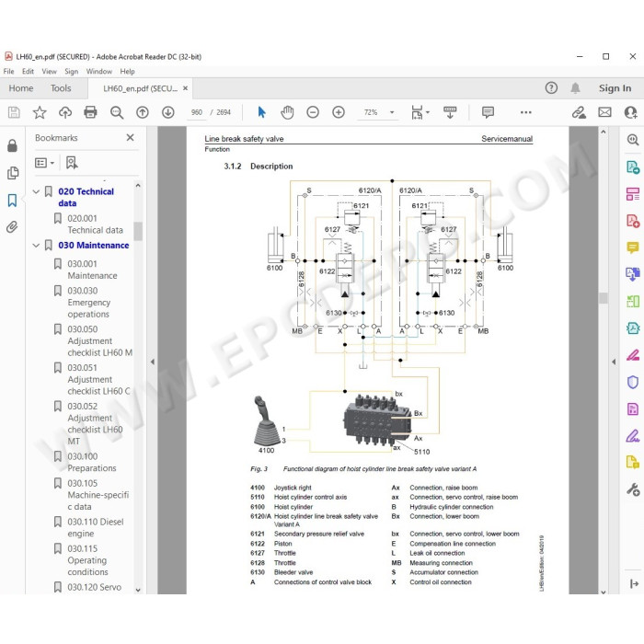Open more tools ellipsis menu
The image size is (644, 644).
[525, 112]
